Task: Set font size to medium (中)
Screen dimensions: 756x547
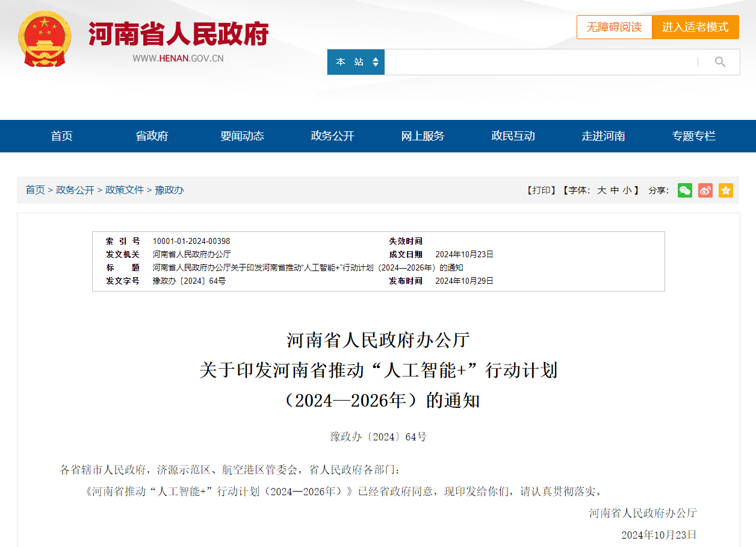Action: [615, 190]
